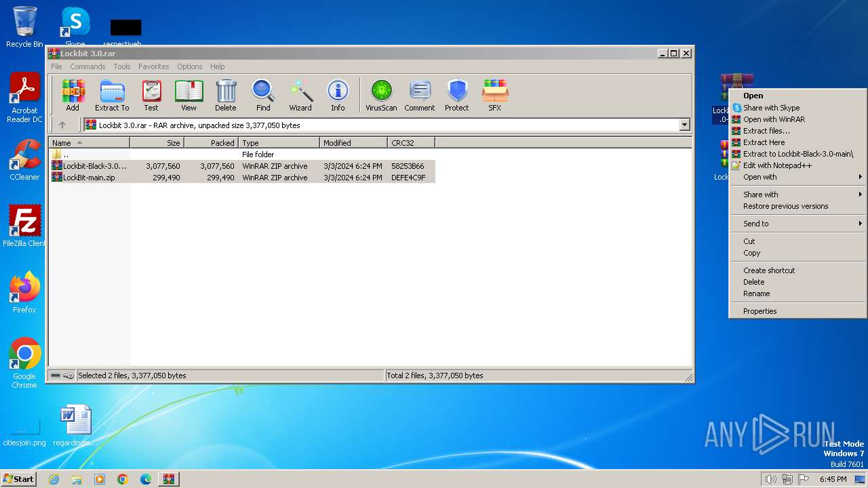This screenshot has height=488, width=868.
Task: Choose Delete in the context menu
Action: tap(797, 282)
